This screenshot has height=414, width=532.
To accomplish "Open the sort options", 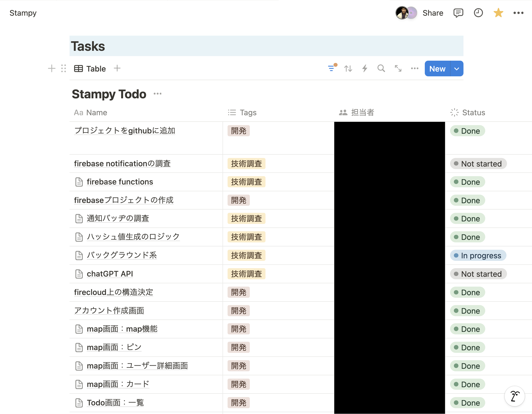I will click(348, 68).
